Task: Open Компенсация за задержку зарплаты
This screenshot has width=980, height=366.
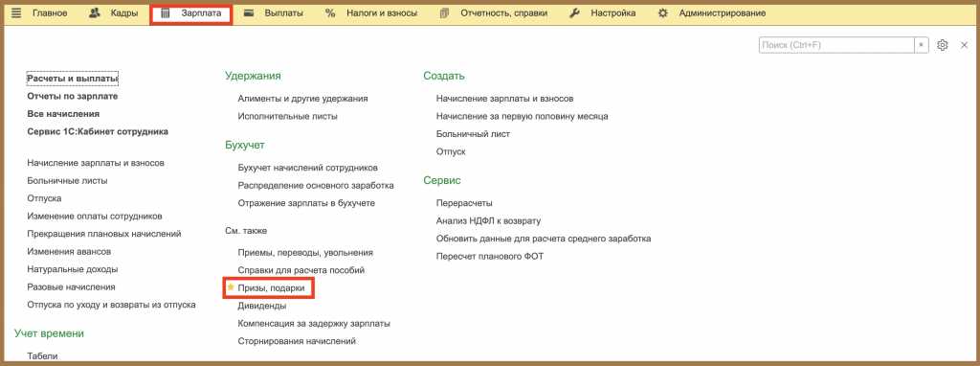Action: point(314,324)
